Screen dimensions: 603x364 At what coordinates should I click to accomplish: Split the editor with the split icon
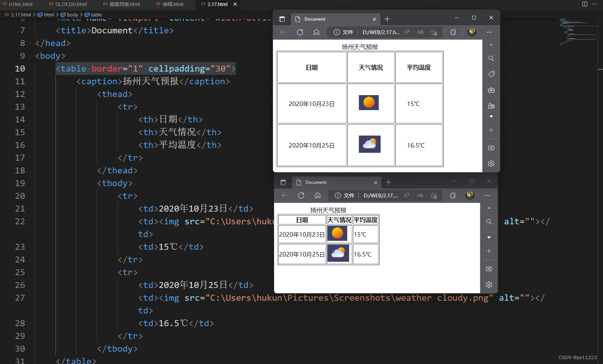585,4
